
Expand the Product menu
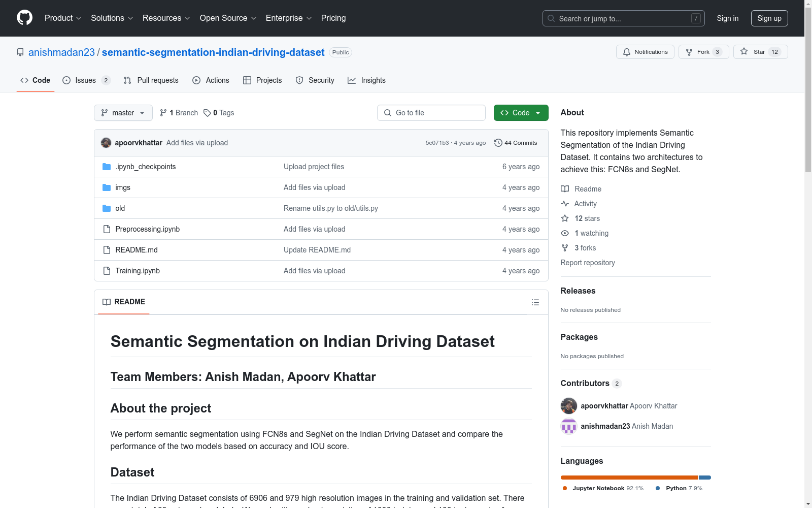(x=63, y=18)
